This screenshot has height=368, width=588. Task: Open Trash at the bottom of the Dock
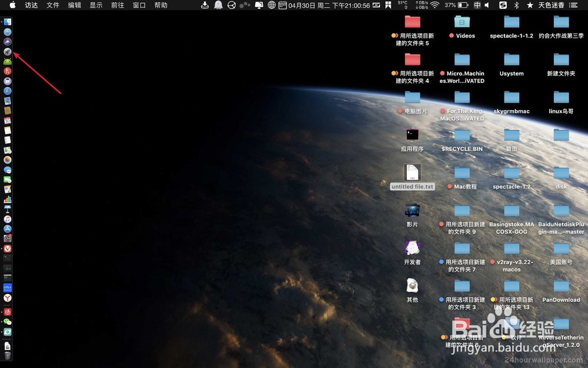8,355
